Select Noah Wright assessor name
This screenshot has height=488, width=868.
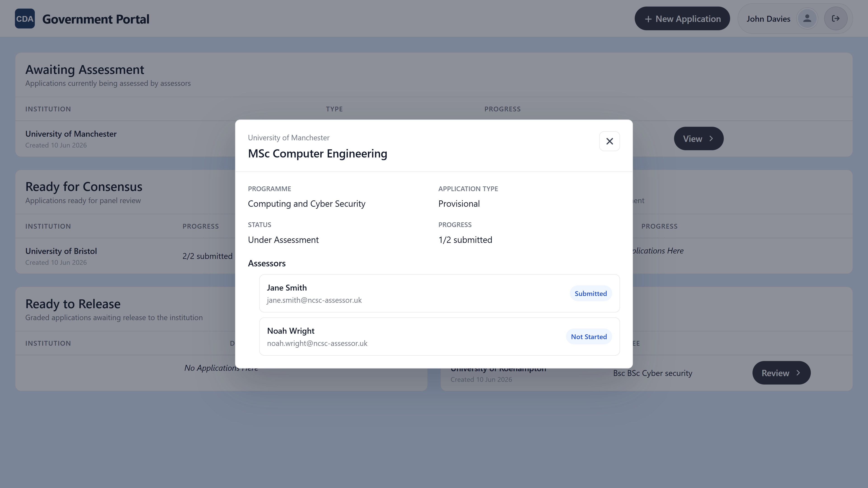290,331
